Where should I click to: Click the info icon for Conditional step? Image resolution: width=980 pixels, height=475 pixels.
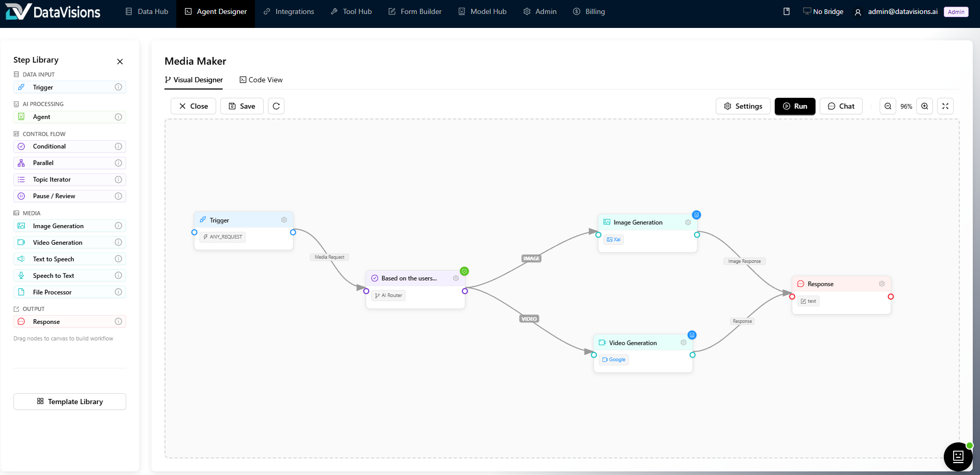pyautogui.click(x=118, y=146)
